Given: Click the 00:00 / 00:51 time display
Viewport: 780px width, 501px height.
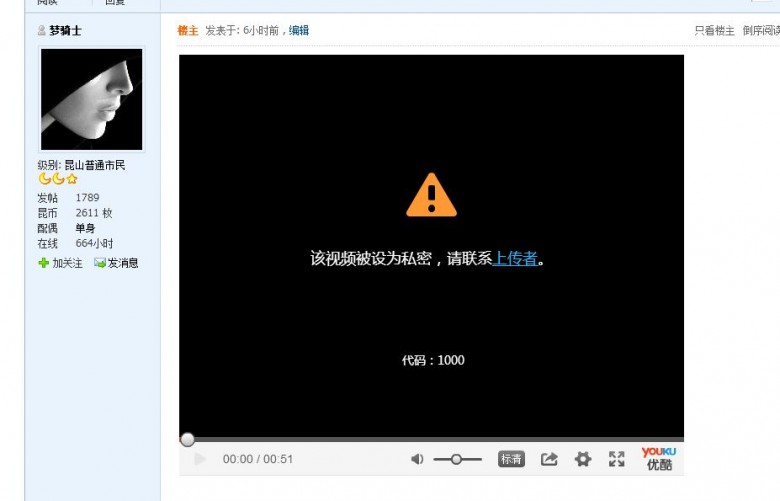Looking at the screenshot, I should (x=258, y=459).
